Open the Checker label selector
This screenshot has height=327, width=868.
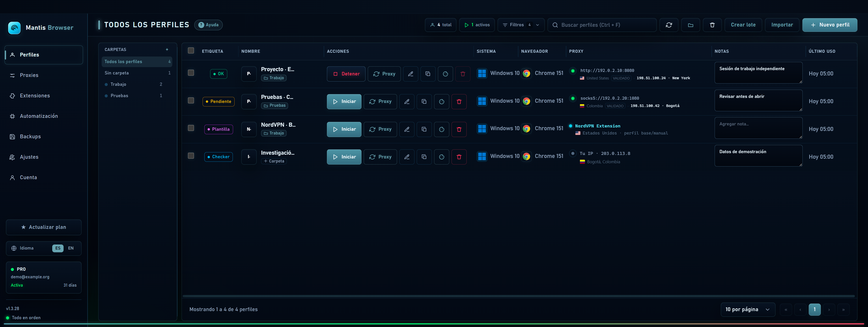click(219, 157)
